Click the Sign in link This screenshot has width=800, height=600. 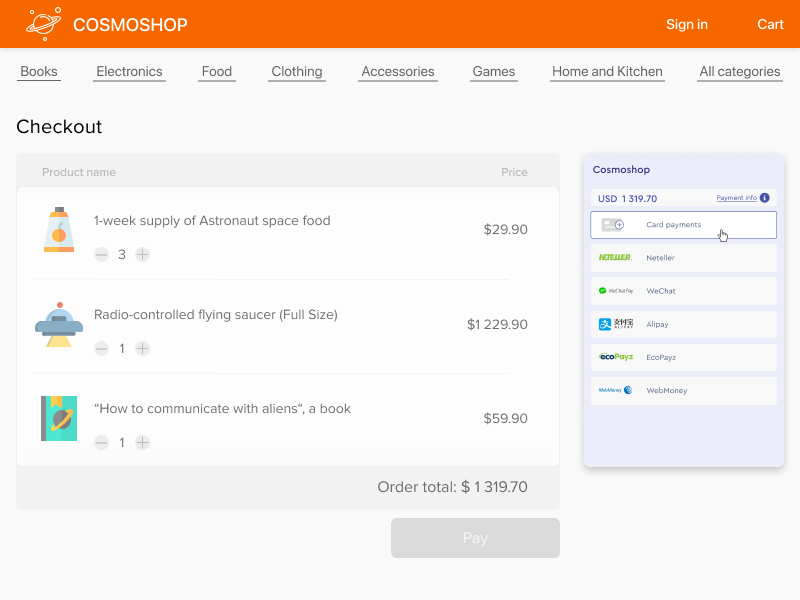[x=687, y=25]
